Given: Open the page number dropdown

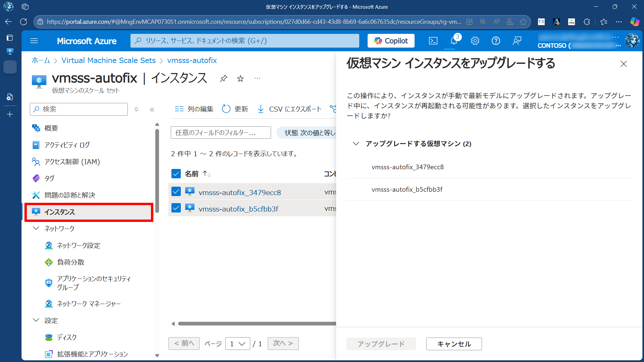Looking at the screenshot, I should pyautogui.click(x=237, y=344).
